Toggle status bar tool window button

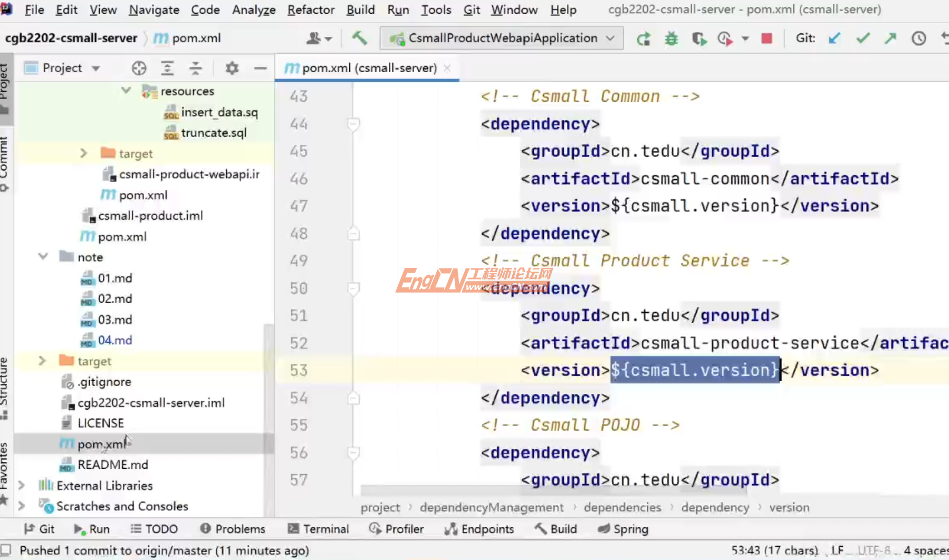pos(6,550)
